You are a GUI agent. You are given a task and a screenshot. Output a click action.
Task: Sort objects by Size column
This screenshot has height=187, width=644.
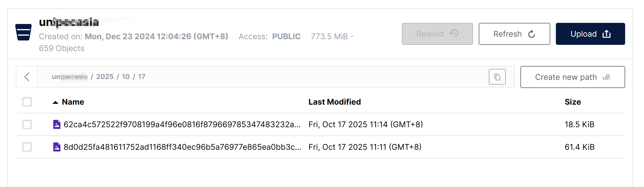coord(572,102)
